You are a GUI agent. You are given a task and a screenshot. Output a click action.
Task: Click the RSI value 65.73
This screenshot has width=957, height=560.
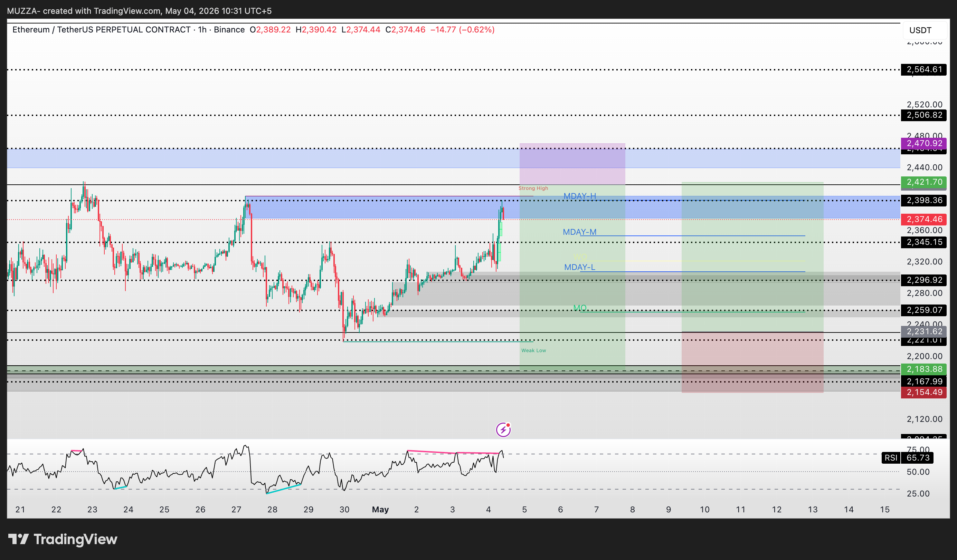click(918, 458)
